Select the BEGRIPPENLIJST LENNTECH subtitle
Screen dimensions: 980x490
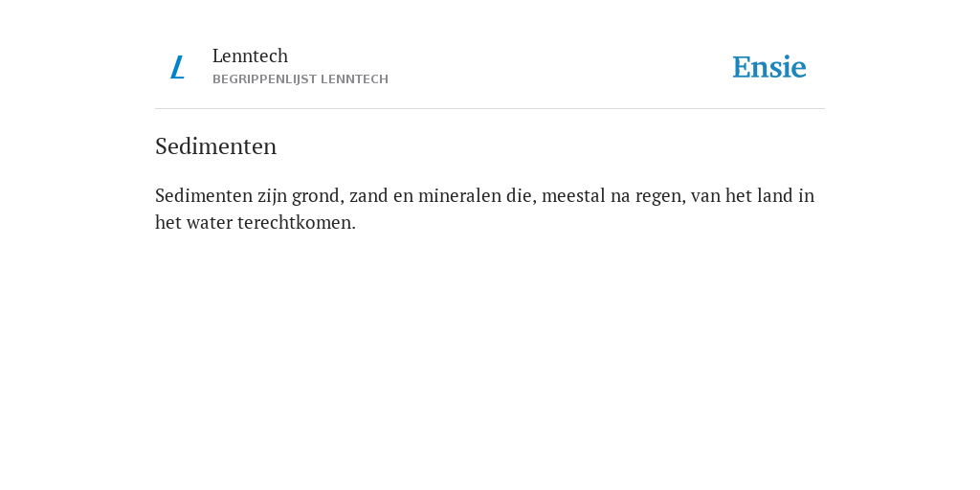pos(301,79)
